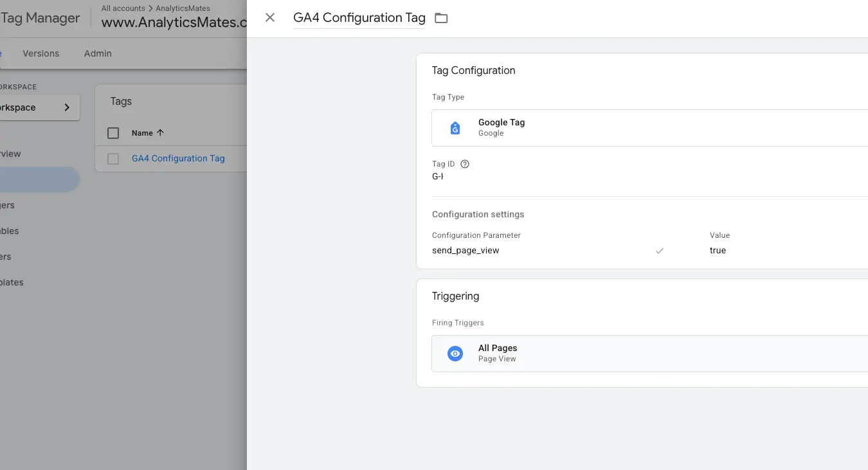Click the Triggering section heading

(x=455, y=296)
